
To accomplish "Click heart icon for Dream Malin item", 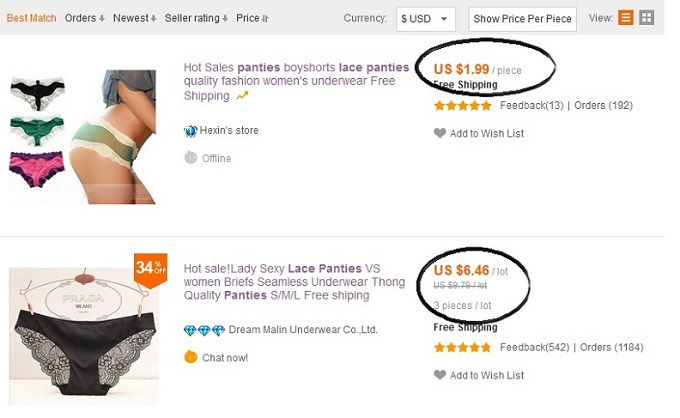I will (x=440, y=375).
